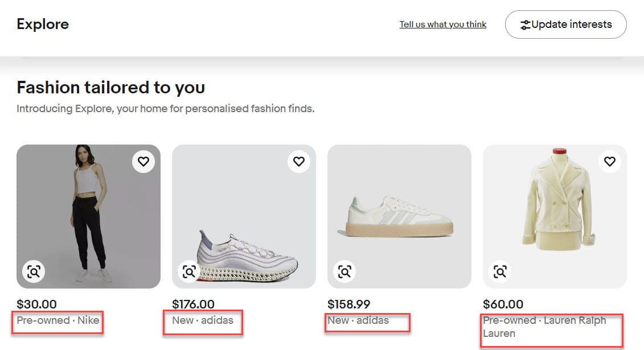This screenshot has height=350, width=644.
Task: Open the Nike black pants outfit image
Action: (88, 216)
